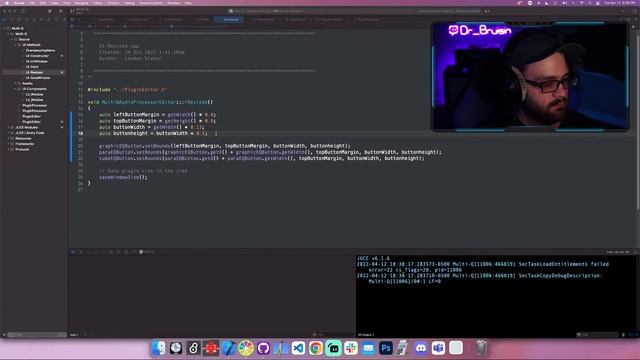Toggle the navigator sidebar
This screenshot has height=360, width=640.
coord(24,11)
